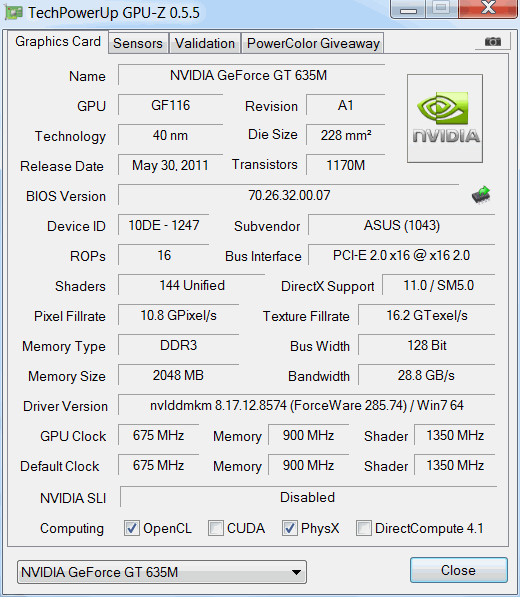Click the NVIDIA logo image

coord(445,118)
